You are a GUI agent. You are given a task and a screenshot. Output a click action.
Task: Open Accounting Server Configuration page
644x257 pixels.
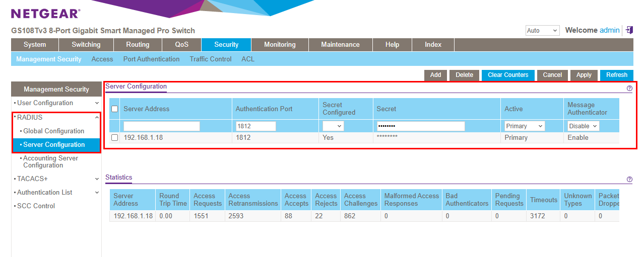pos(50,161)
